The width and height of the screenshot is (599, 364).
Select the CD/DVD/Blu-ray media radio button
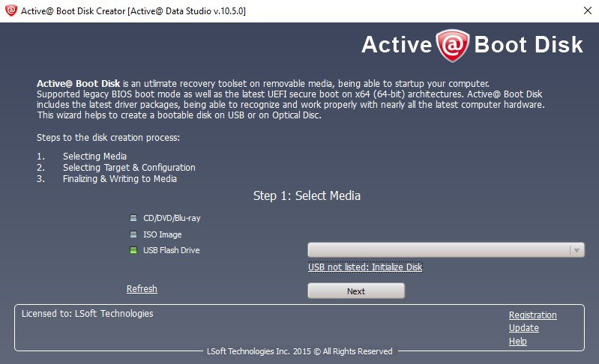pyautogui.click(x=132, y=219)
